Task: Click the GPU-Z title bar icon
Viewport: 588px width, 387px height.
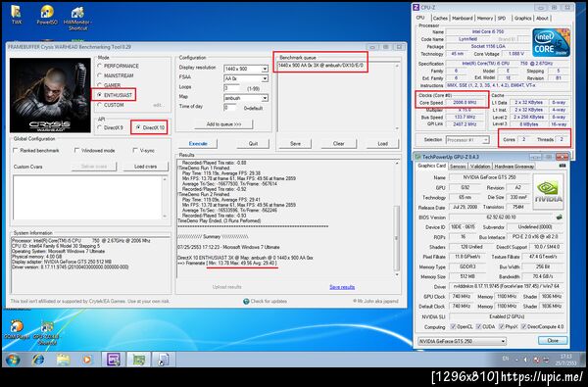Action: tap(417, 157)
